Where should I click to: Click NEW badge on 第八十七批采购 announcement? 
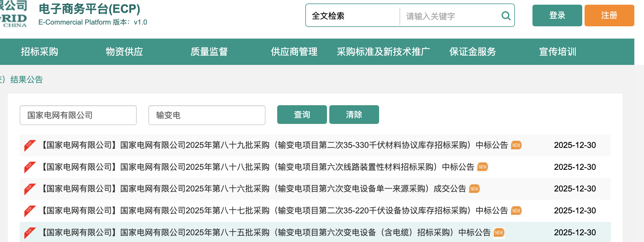point(516,211)
